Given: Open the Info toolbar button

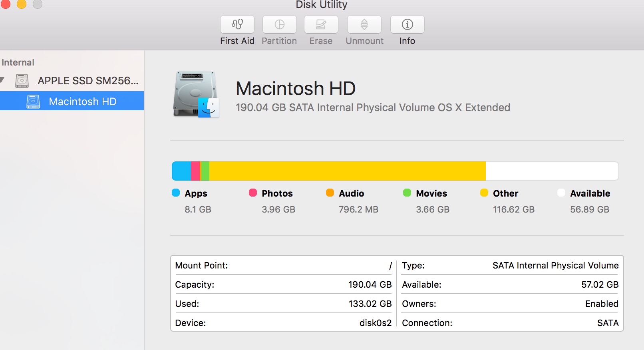Looking at the screenshot, I should point(407,24).
